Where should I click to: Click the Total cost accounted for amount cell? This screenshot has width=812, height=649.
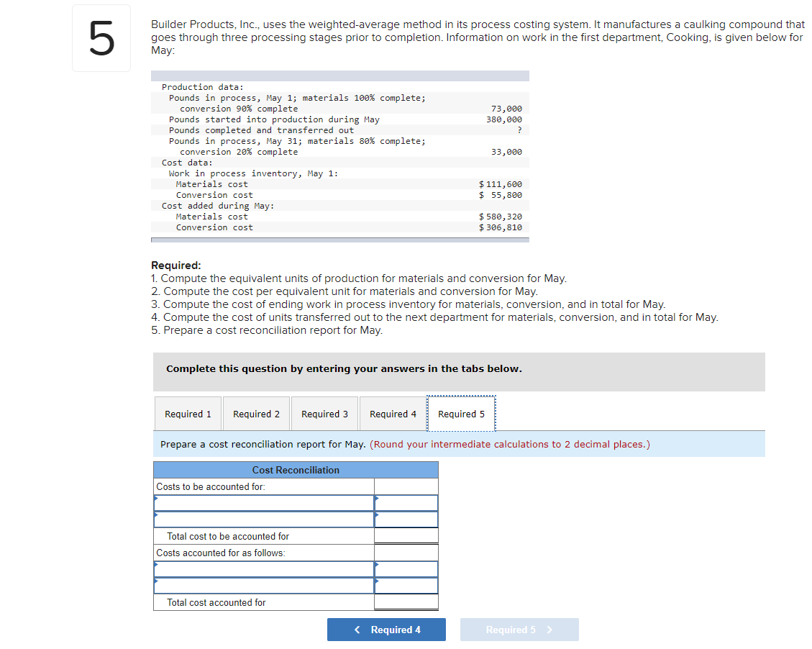click(x=405, y=602)
